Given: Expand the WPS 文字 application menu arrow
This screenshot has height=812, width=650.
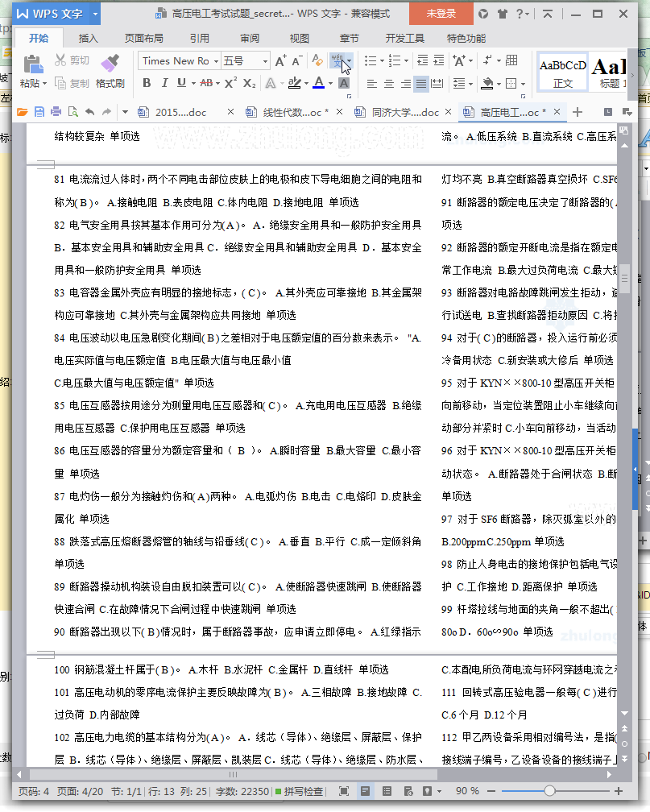Looking at the screenshot, I should 95,14.
